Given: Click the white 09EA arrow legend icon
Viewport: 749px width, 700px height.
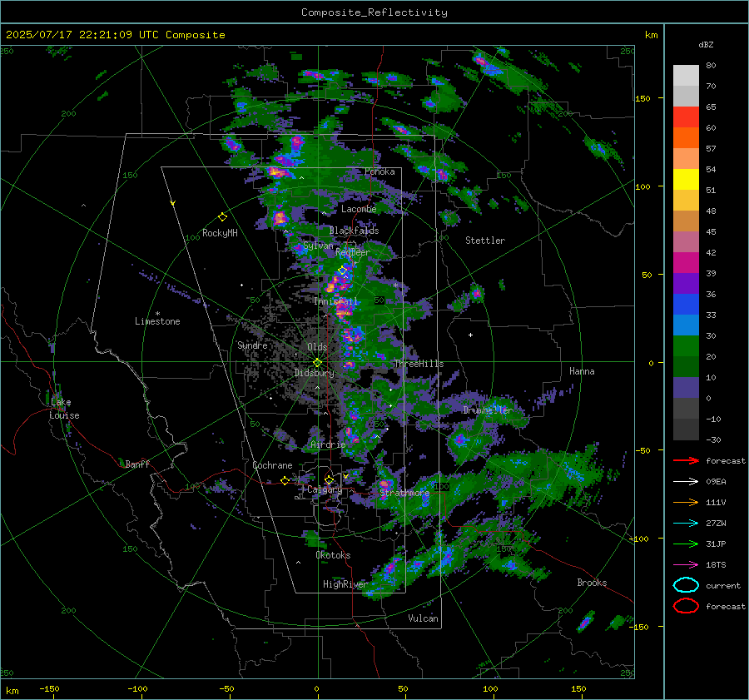Looking at the screenshot, I should 686,482.
